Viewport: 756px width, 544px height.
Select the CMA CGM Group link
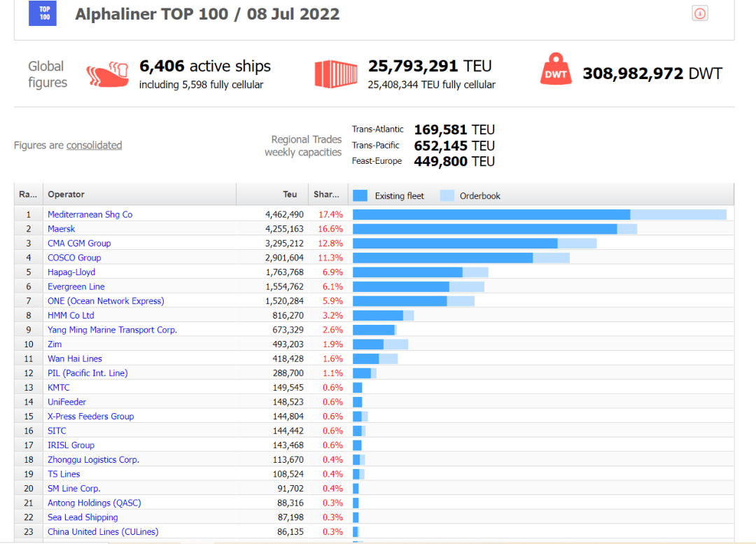[x=79, y=244]
